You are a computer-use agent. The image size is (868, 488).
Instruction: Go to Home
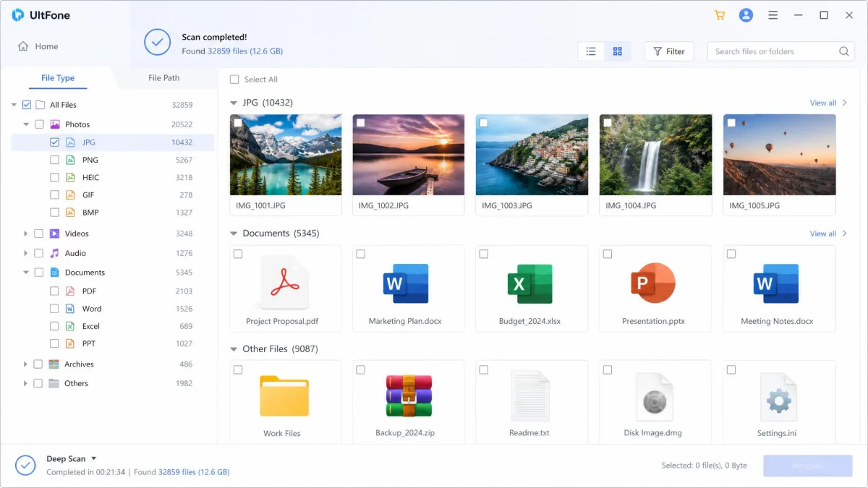point(38,46)
